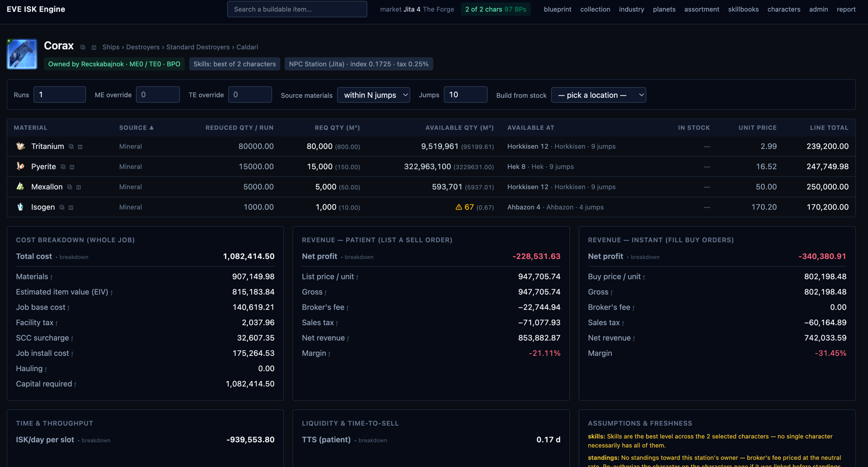Click the EVE ISK Engine home link
The height and width of the screenshot is (467, 868).
pos(36,9)
